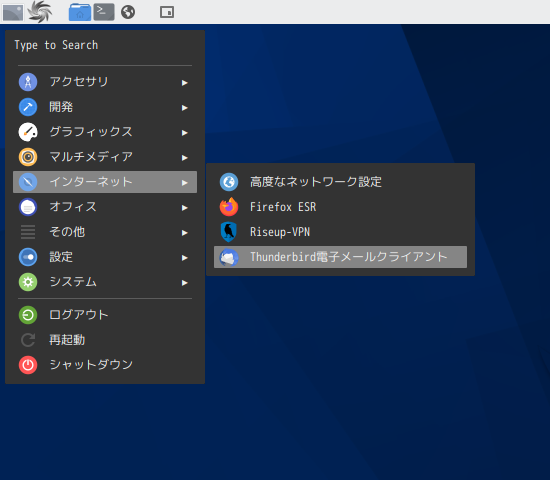This screenshot has height=480, width=550.
Task: Click in the Type to Search field
Action: [105, 45]
